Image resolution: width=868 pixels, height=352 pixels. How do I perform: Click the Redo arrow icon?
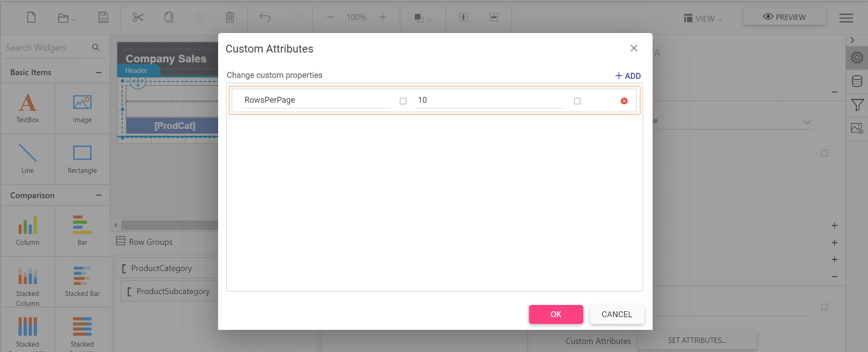click(295, 17)
